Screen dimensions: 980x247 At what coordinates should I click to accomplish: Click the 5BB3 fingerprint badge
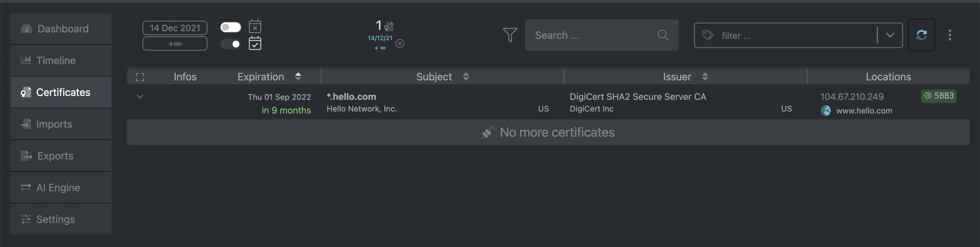(x=939, y=96)
